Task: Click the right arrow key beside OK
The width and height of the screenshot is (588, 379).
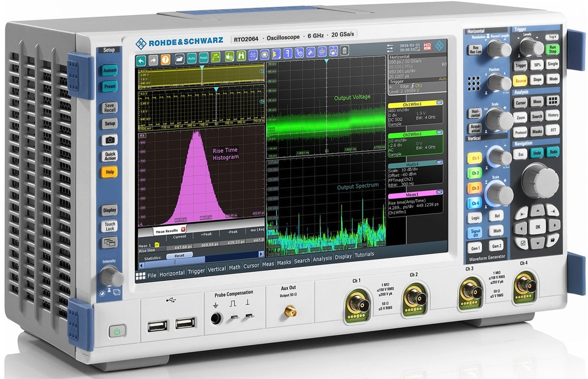Action: (554, 225)
